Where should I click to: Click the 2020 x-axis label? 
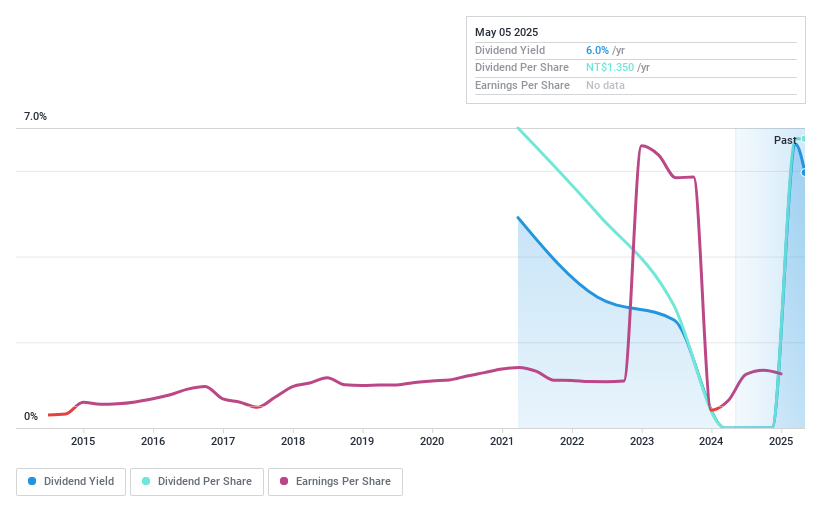point(432,441)
